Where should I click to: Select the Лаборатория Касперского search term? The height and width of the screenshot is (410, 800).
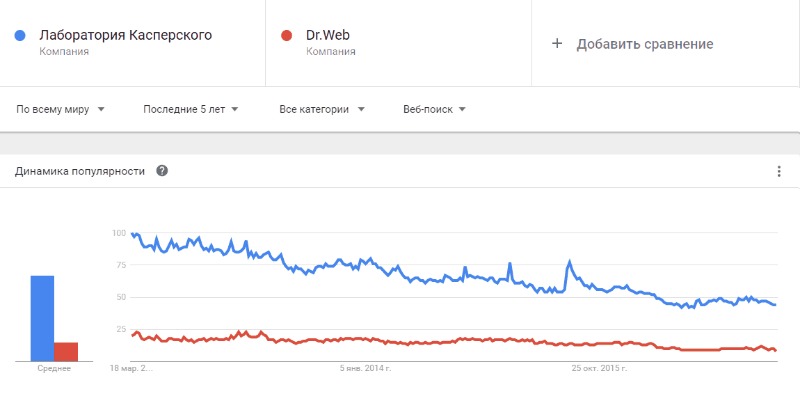click(126, 35)
